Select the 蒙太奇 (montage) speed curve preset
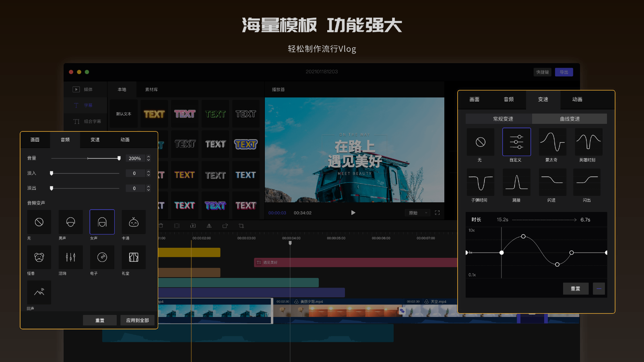644x362 pixels. point(552,142)
